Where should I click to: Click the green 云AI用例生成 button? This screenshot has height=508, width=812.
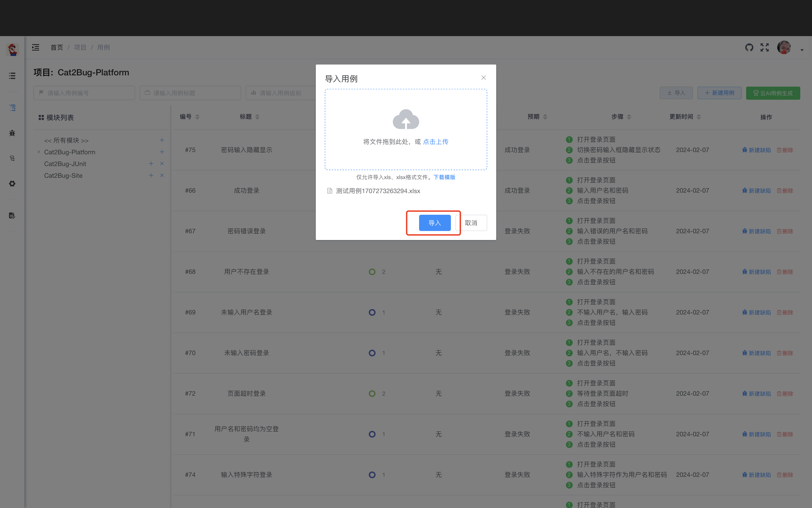point(773,93)
